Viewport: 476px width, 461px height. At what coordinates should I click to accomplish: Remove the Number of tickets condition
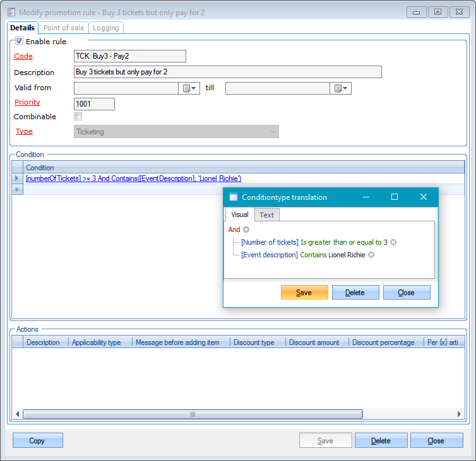[393, 242]
